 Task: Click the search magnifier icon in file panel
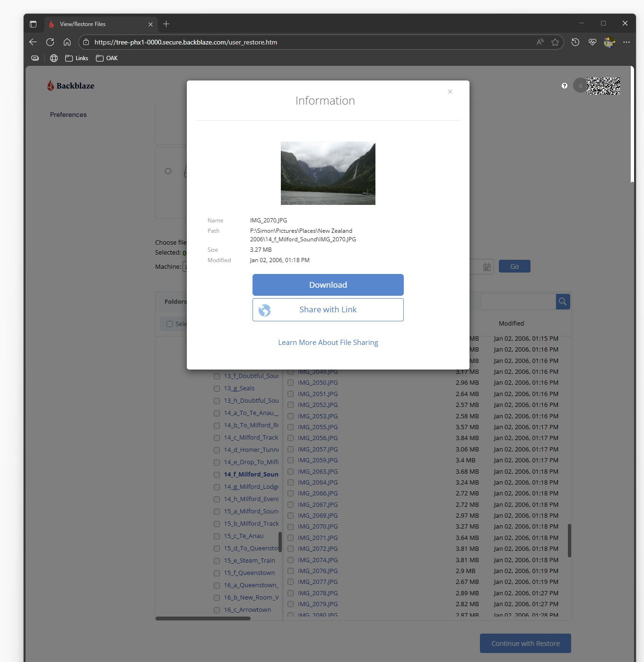pos(563,301)
